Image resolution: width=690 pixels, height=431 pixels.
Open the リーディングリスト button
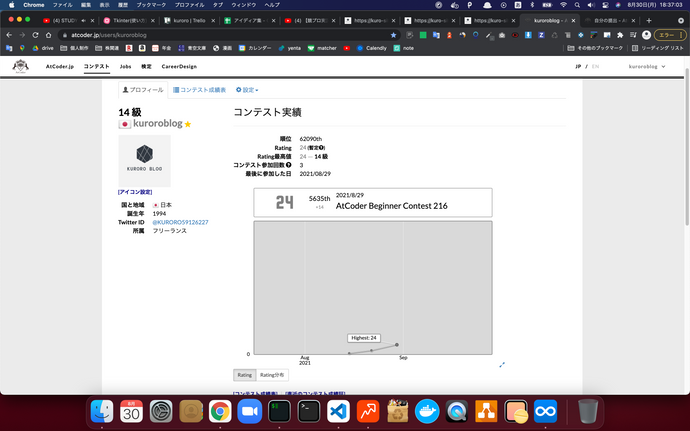coord(657,48)
